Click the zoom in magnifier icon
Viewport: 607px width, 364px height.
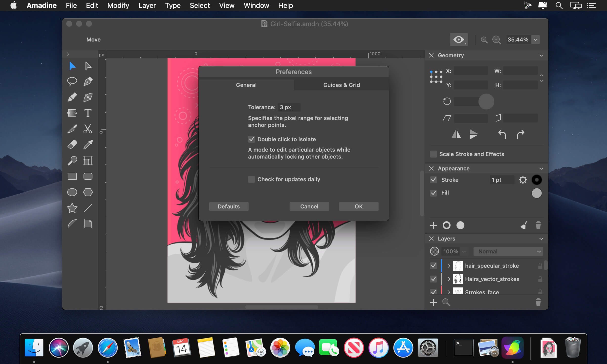coord(497,40)
